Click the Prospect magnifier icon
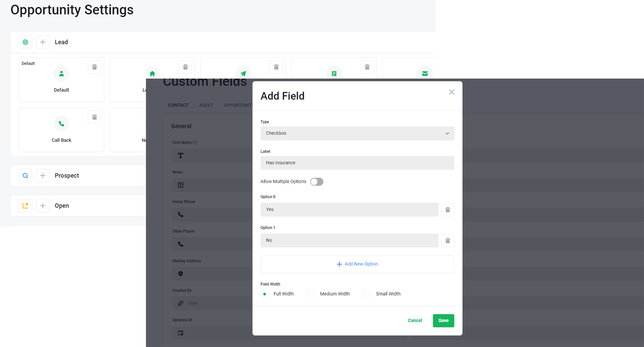The height and width of the screenshot is (347, 644). (25, 175)
